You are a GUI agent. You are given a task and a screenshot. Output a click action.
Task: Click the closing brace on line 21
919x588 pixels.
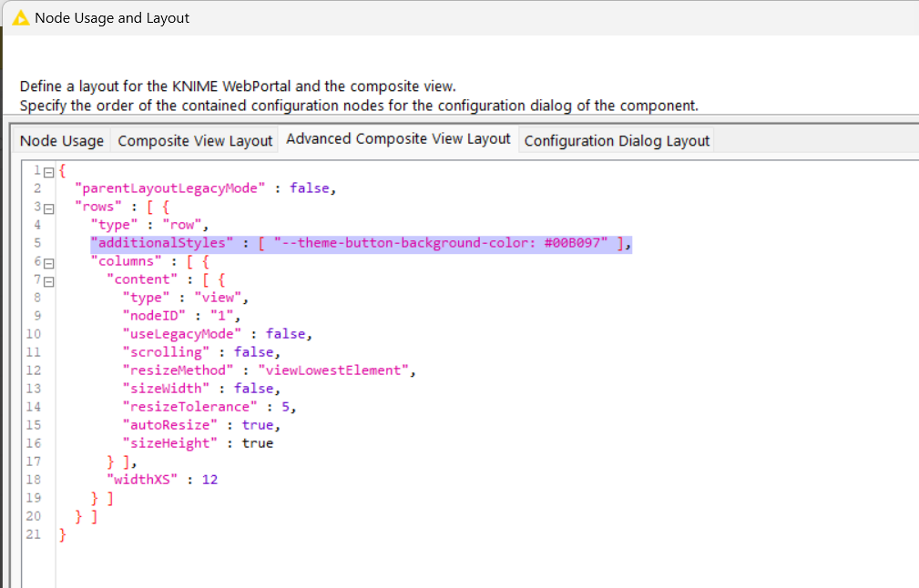point(63,534)
